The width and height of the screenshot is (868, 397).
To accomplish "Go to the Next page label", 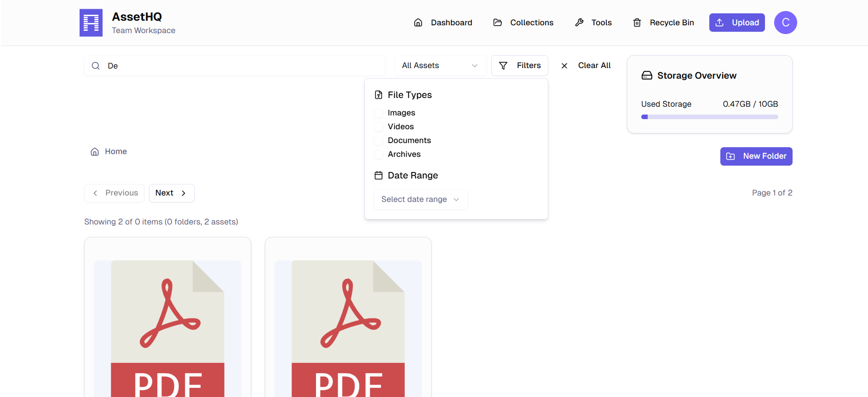I will (x=164, y=193).
